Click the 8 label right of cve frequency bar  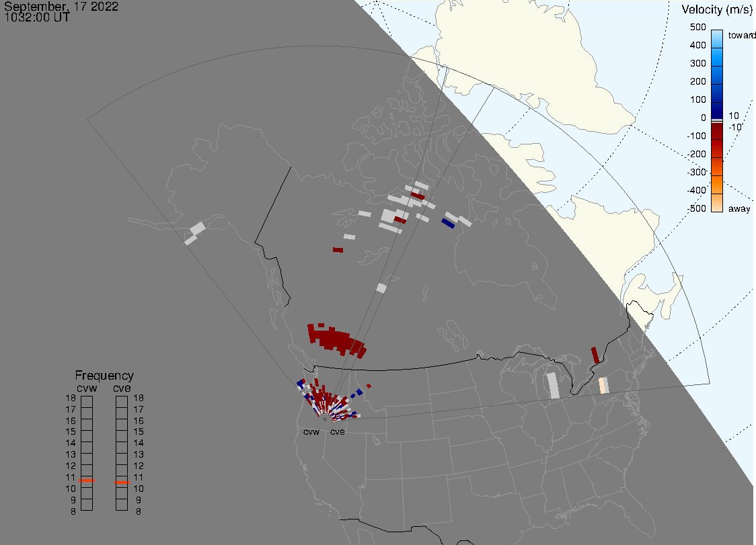tap(139, 511)
